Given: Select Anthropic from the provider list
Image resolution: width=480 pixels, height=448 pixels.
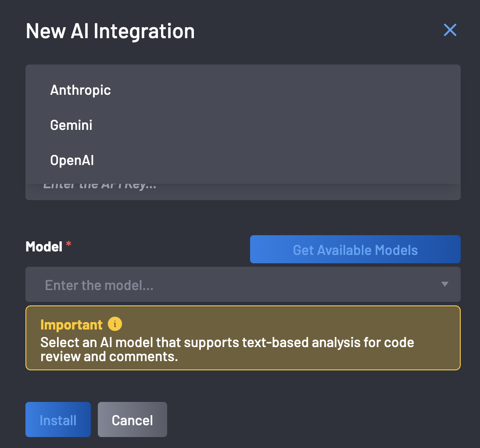Looking at the screenshot, I should click(81, 90).
